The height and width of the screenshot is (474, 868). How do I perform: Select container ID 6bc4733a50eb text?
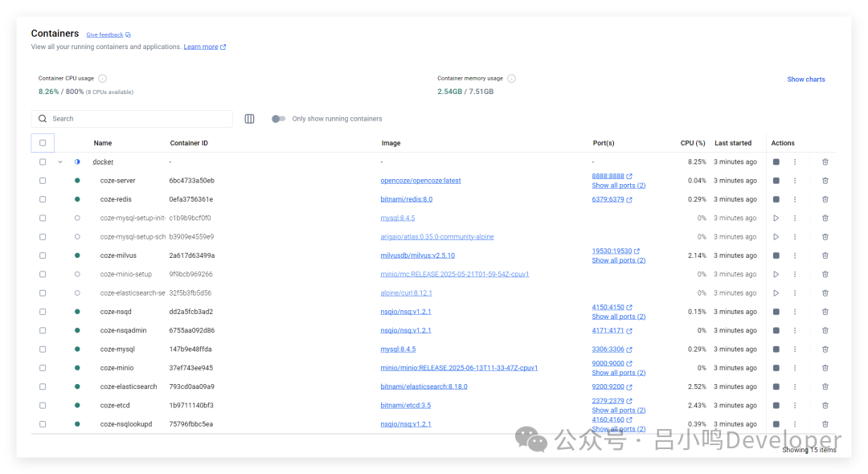tap(191, 181)
